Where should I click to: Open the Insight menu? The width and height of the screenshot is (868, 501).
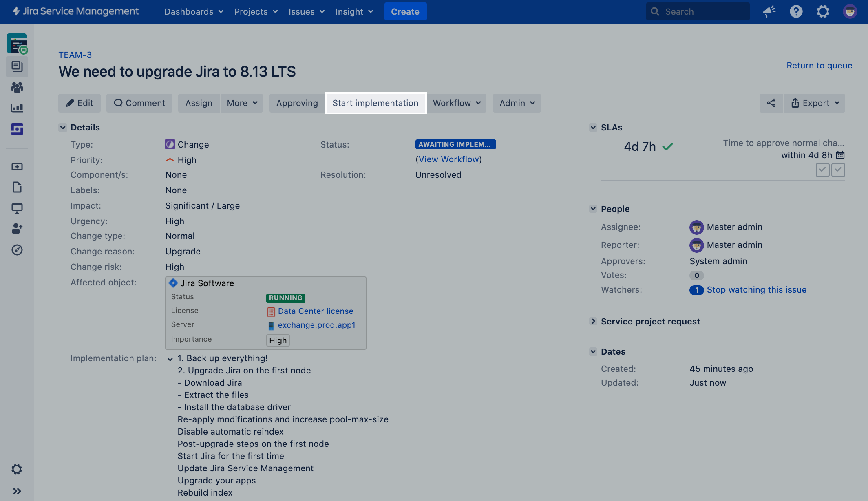354,11
